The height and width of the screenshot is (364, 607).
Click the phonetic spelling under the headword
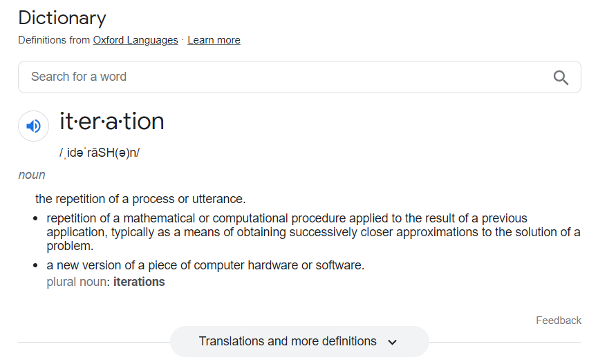coord(99,153)
